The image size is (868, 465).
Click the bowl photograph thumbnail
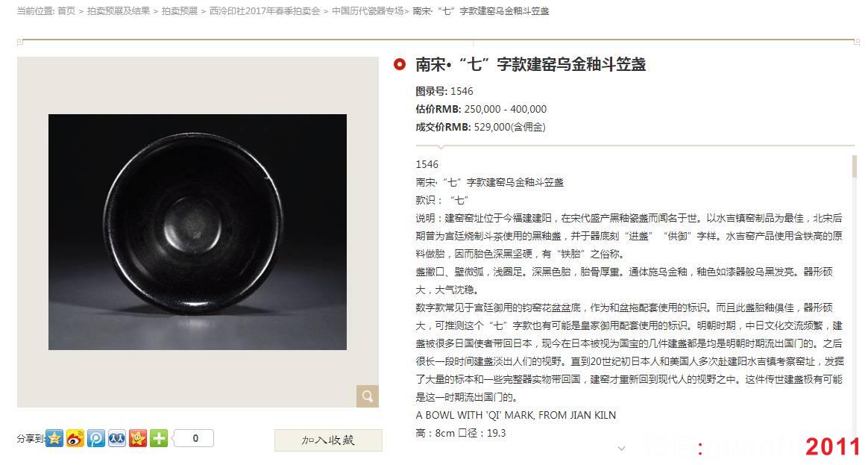pyautogui.click(x=198, y=231)
